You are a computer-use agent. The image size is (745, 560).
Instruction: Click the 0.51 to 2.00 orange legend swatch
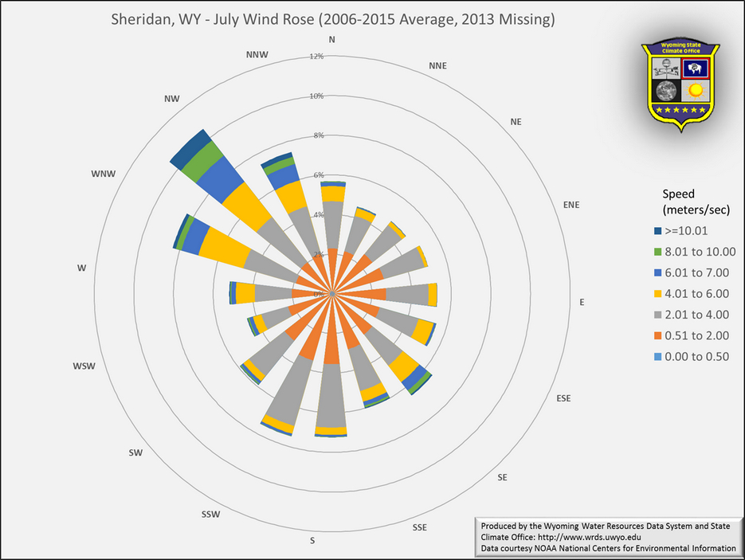657,335
